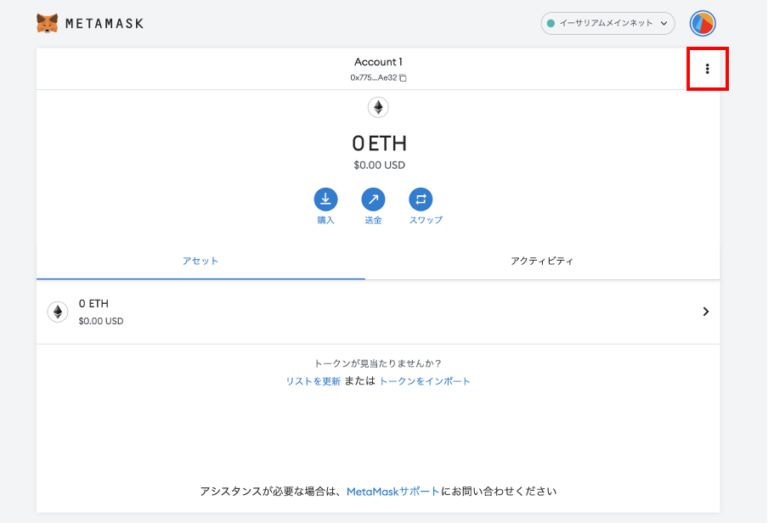Image resolution: width=768 pixels, height=523 pixels.
Task: Open the イーサリアムメインネット network dropdown
Action: (607, 23)
